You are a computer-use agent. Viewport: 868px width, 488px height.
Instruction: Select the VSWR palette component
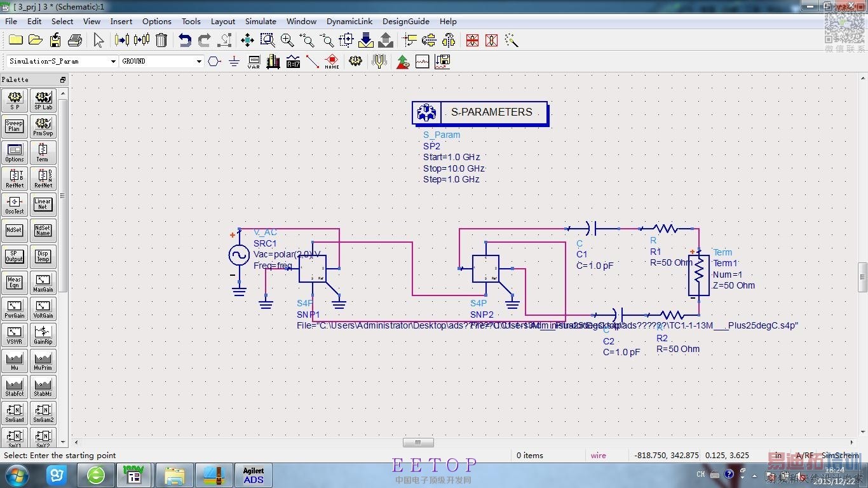tap(15, 335)
